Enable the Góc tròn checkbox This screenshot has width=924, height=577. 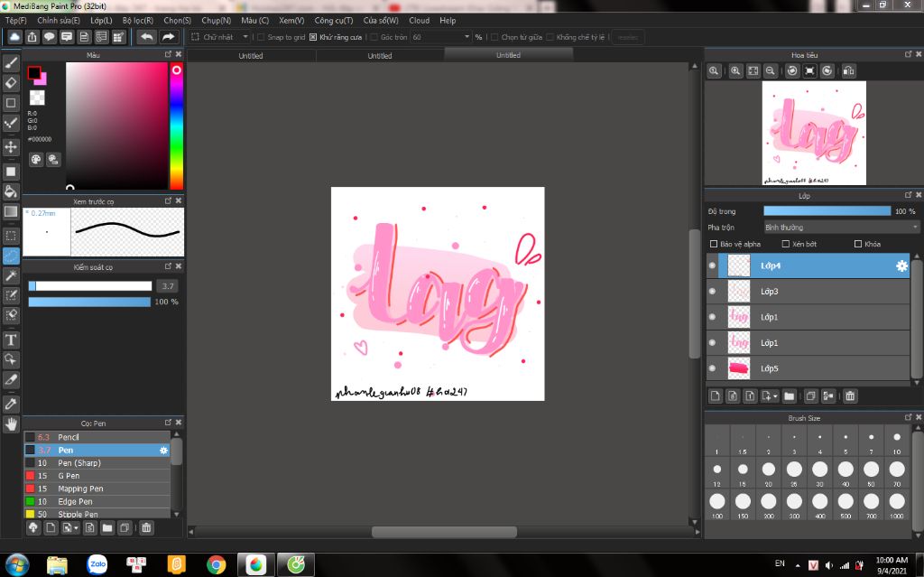pyautogui.click(x=374, y=37)
